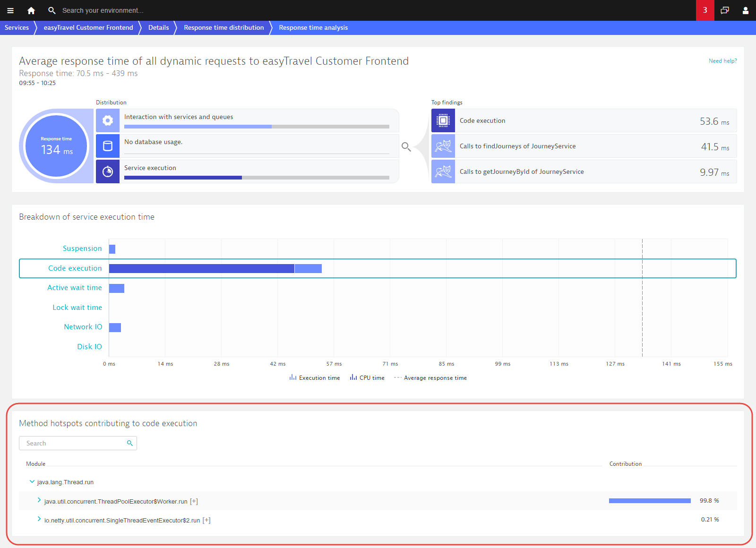The width and height of the screenshot is (756, 548).
Task: Open the red problems badge showing 3
Action: pos(705,10)
